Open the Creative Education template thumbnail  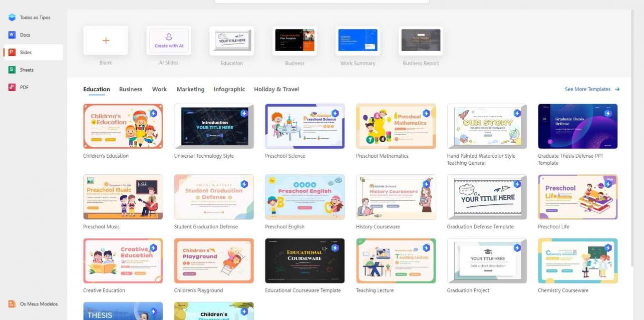(123, 260)
